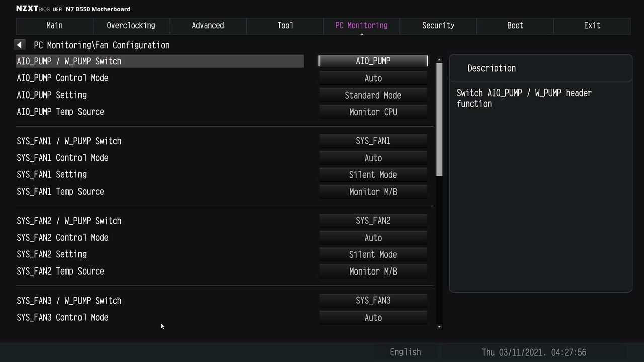The height and width of the screenshot is (362, 644).
Task: Open SYS_FAN1 Setting Silent Mode dropdown
Action: [373, 175]
